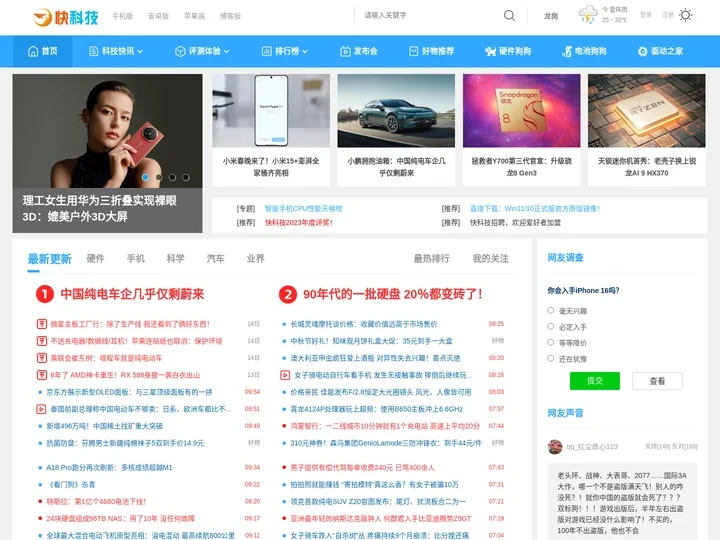This screenshot has width=720, height=540.
Task: Open the Ryzen chip thumbnail
Action: coord(647,111)
